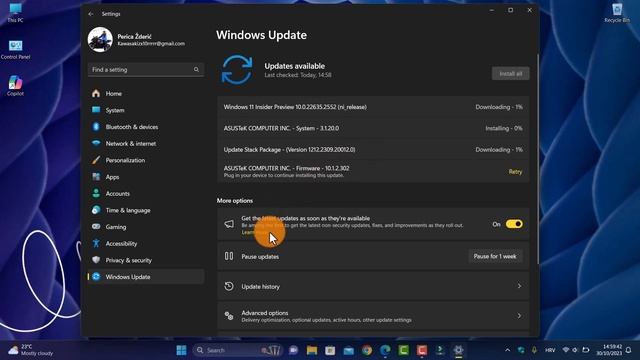This screenshot has height=360, width=640.
Task: Expand Advanced options chevron
Action: 519,316
